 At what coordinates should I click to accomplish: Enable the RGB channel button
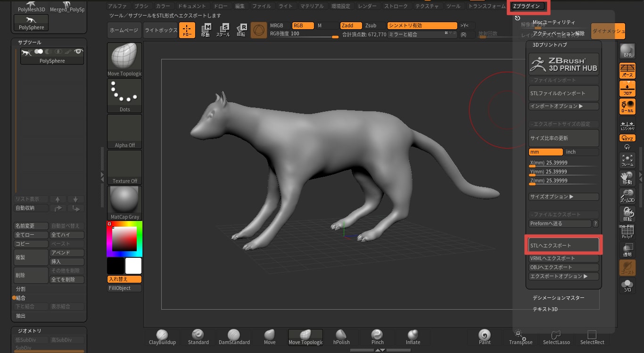click(304, 25)
